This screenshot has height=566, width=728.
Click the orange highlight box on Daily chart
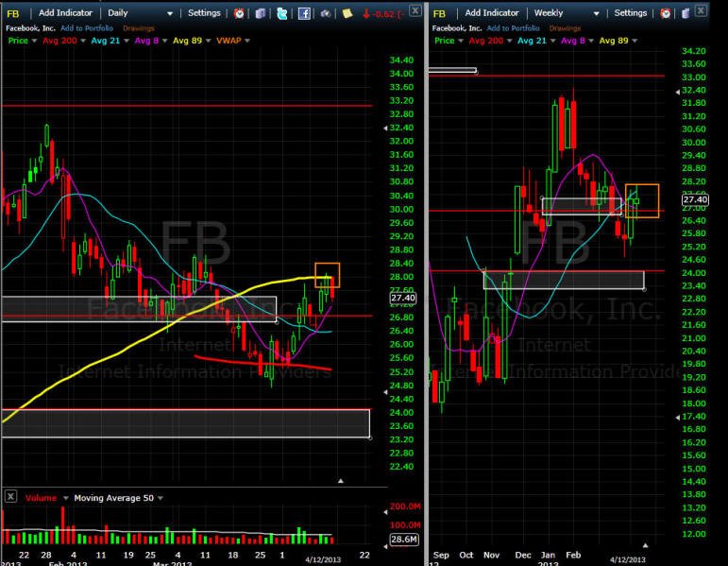[328, 275]
